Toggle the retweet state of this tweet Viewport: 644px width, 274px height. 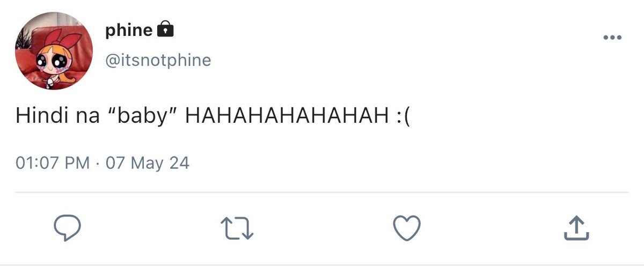point(237,228)
